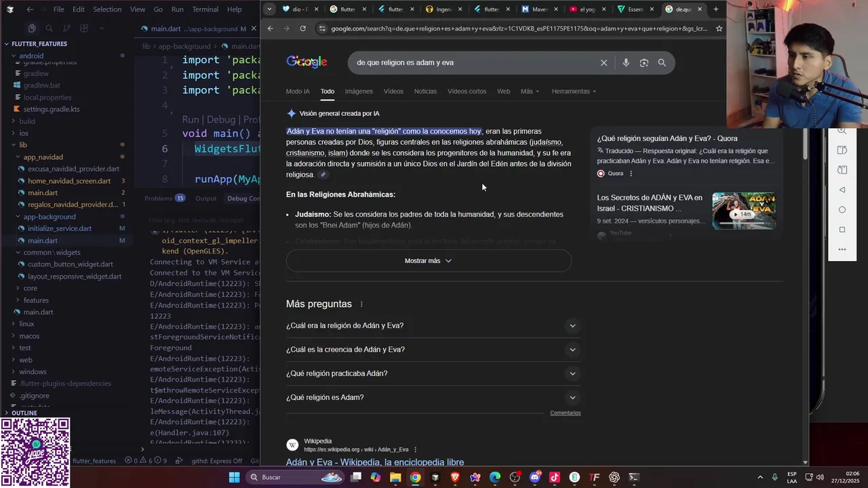Screen dimensions: 868x488
Task: Bookmark this page with the star icon
Action: coord(719,28)
